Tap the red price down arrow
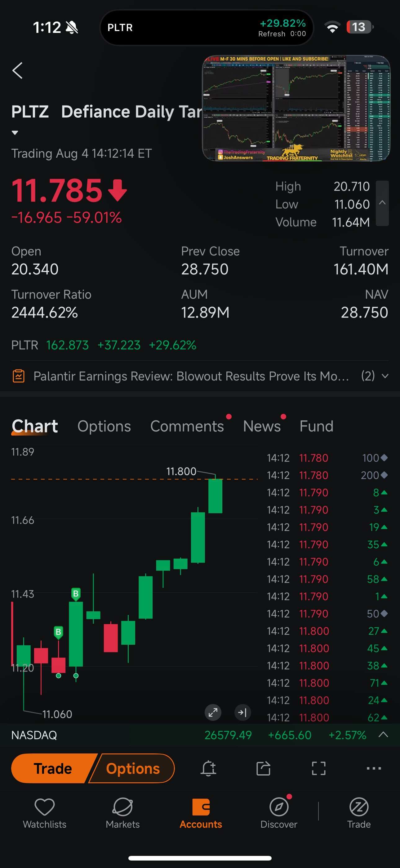The width and height of the screenshot is (400, 868). 118,190
